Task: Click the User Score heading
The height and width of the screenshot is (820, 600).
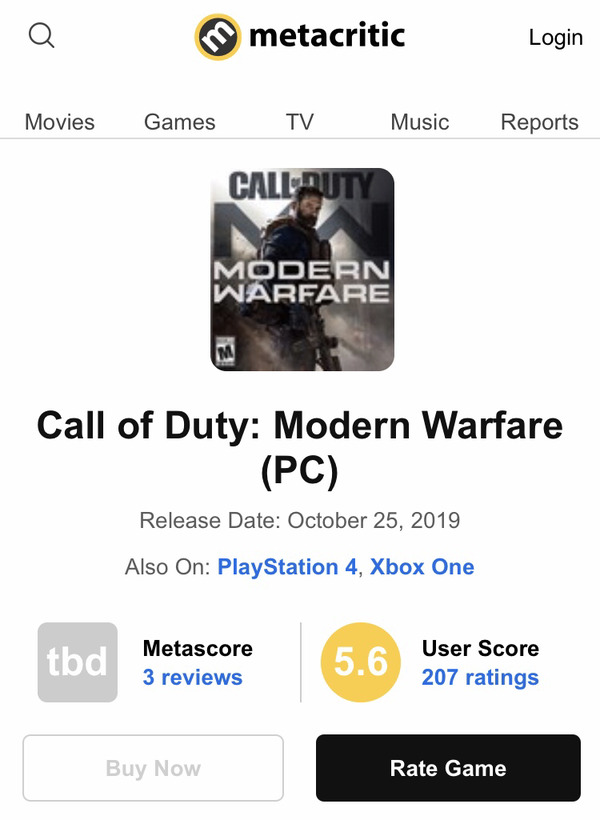Action: click(x=480, y=648)
